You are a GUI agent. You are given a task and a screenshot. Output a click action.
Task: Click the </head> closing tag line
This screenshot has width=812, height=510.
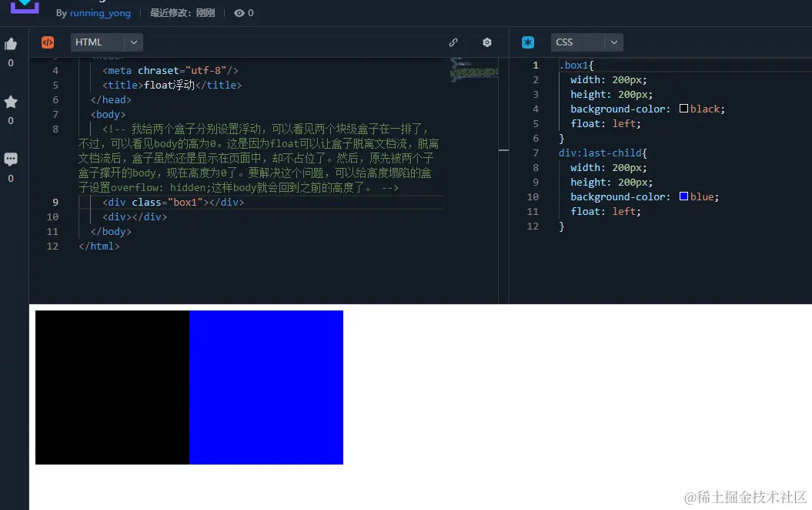111,100
